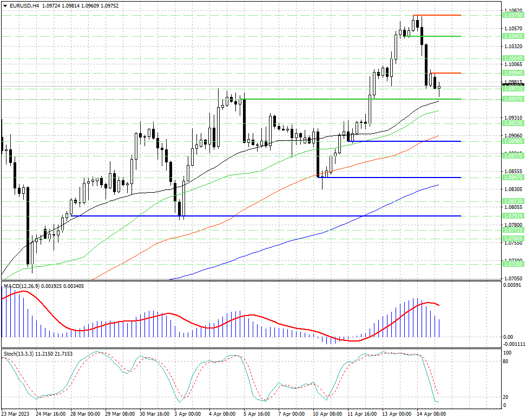Select the green horizontal line at 1.10455
Viewport: 526px width, 420px height.
click(432, 36)
